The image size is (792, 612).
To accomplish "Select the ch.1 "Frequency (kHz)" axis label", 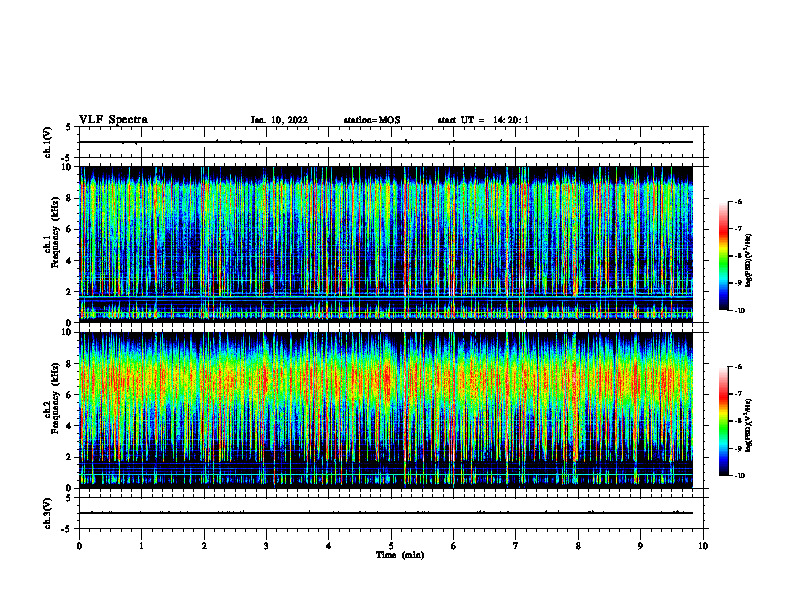I will point(55,232).
